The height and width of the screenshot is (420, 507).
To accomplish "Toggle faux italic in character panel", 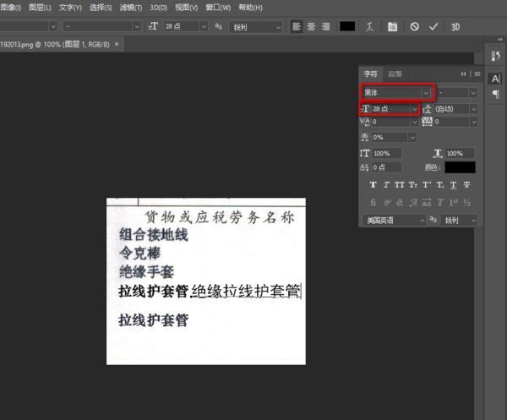I will click(x=386, y=184).
